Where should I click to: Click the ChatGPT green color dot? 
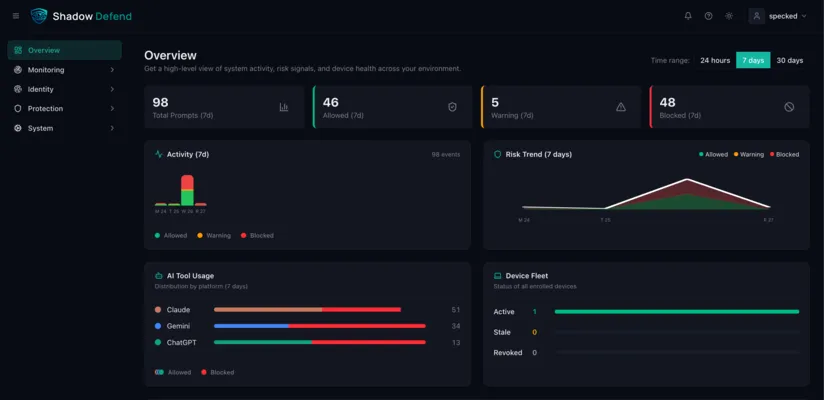[x=158, y=342]
